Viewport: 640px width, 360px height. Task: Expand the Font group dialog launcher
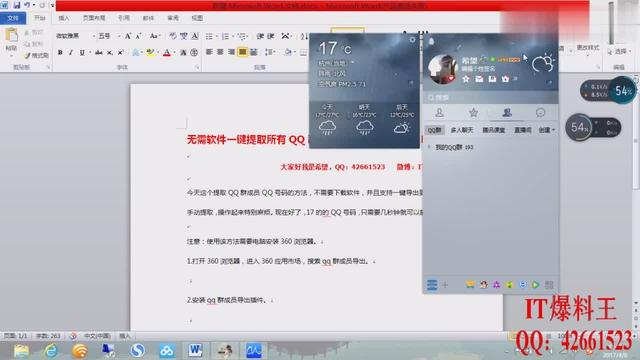[197, 67]
